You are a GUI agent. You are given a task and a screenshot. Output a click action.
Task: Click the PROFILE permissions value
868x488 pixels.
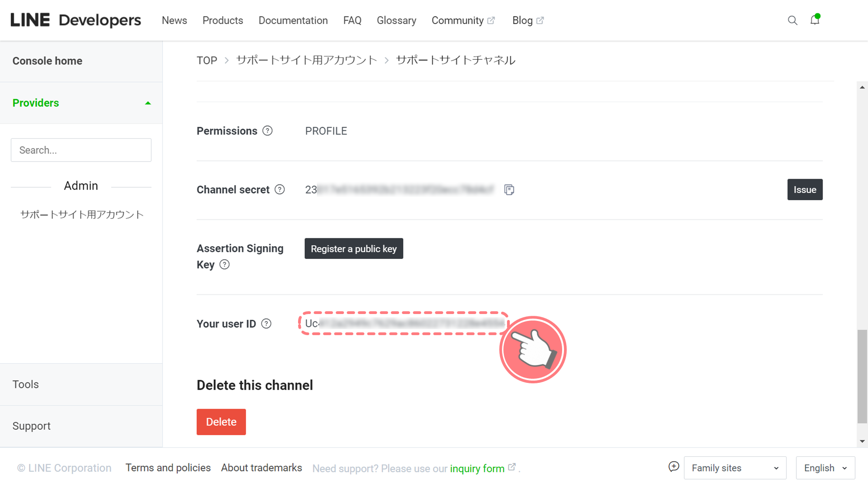pos(326,131)
